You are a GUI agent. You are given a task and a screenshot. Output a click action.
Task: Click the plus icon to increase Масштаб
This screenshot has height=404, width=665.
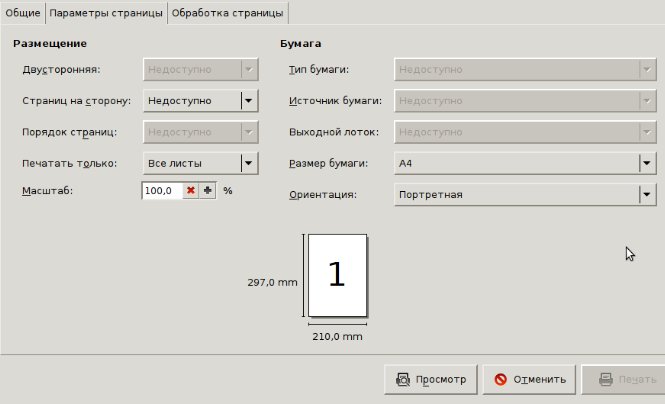point(208,191)
